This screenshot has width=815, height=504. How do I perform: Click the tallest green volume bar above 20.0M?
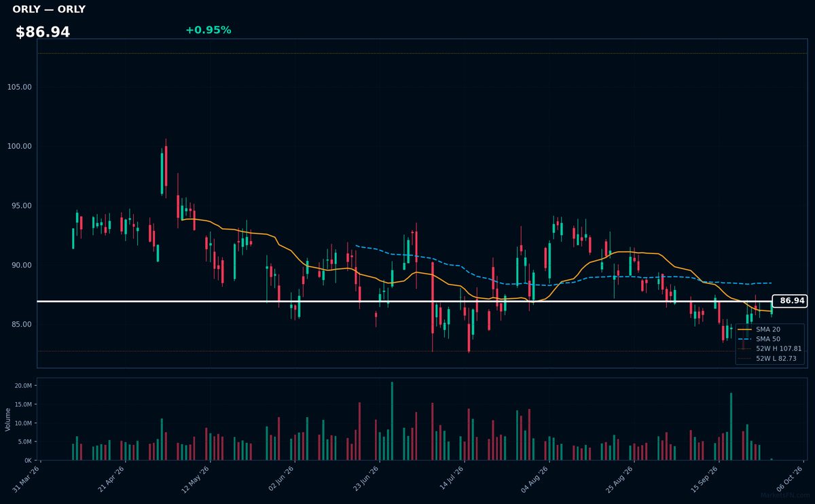[x=392, y=421]
